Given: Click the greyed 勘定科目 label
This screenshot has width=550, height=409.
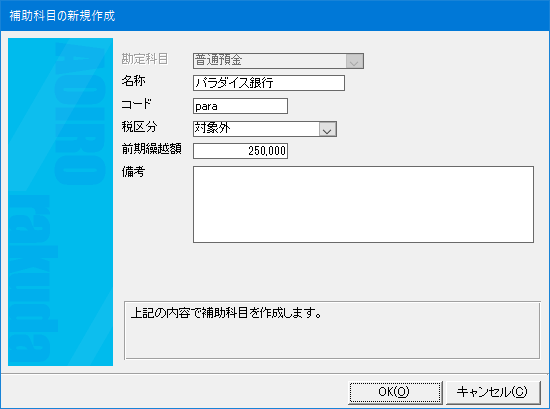Looking at the screenshot, I should 145,59.
